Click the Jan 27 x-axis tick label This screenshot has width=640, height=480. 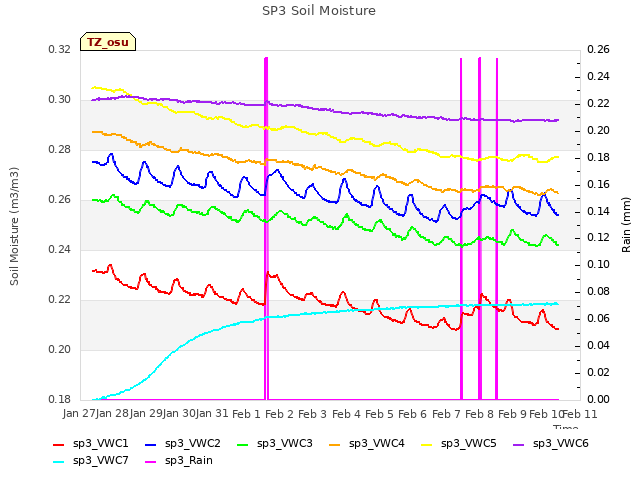coord(78,414)
